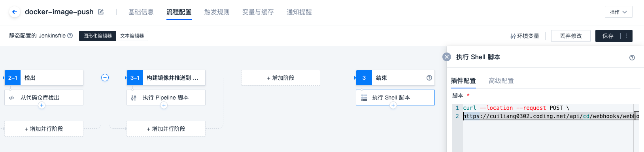Click the 结束 stage help icon
644x152 pixels.
pos(429,78)
